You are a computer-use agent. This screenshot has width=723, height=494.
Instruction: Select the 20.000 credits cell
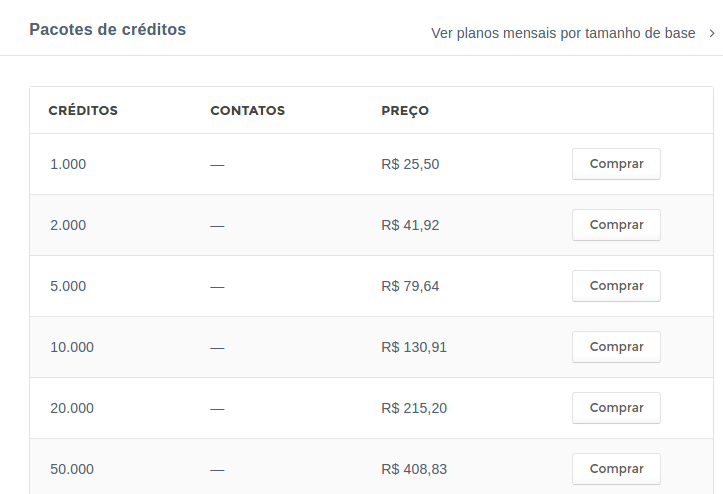72,408
